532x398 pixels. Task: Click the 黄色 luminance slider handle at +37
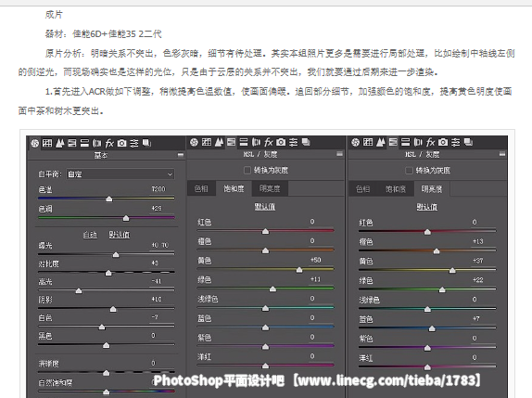[x=452, y=270]
